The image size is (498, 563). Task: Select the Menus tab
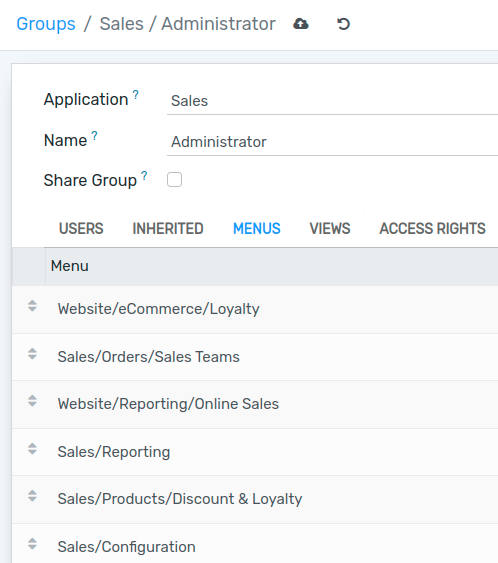point(257,228)
